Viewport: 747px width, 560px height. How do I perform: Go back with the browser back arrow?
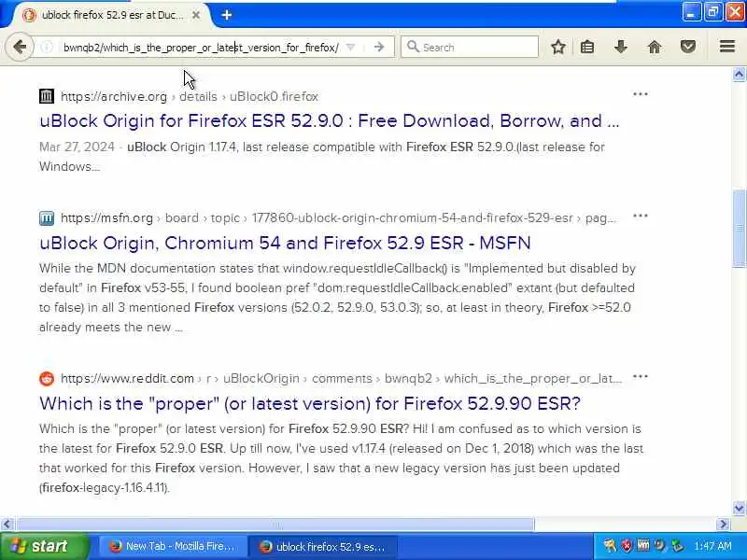[x=20, y=47]
